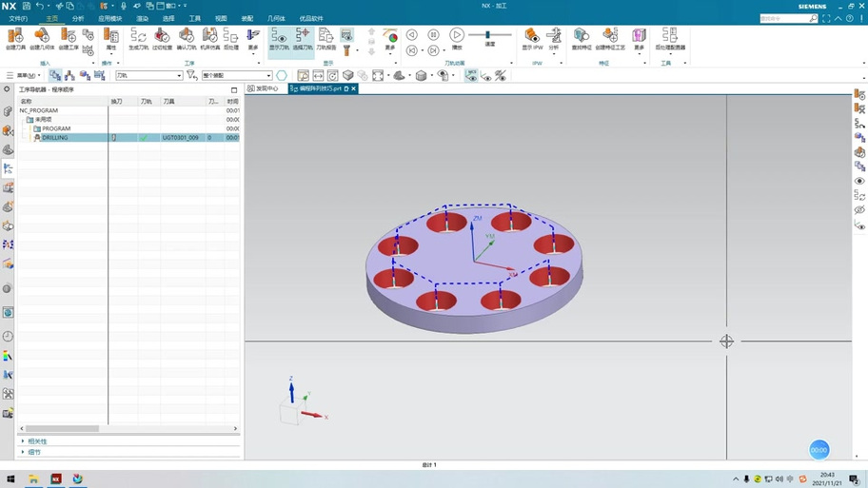Open the 文件(F) menu
The width and height of the screenshot is (868, 488).
[x=18, y=18]
